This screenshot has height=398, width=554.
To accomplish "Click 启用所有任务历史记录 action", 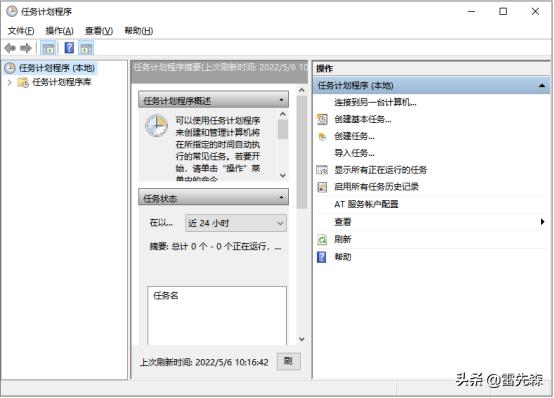I will pyautogui.click(x=376, y=187).
